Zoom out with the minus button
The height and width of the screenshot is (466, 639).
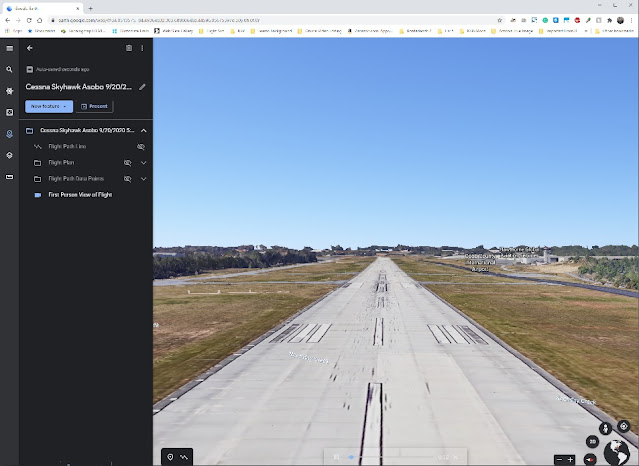560,459
